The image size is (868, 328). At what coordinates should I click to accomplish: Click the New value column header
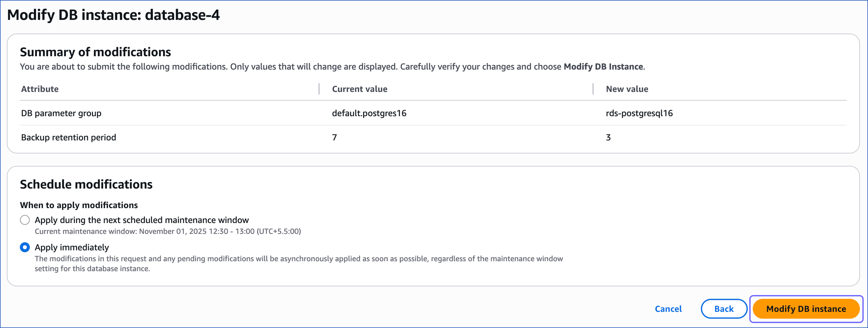(627, 89)
